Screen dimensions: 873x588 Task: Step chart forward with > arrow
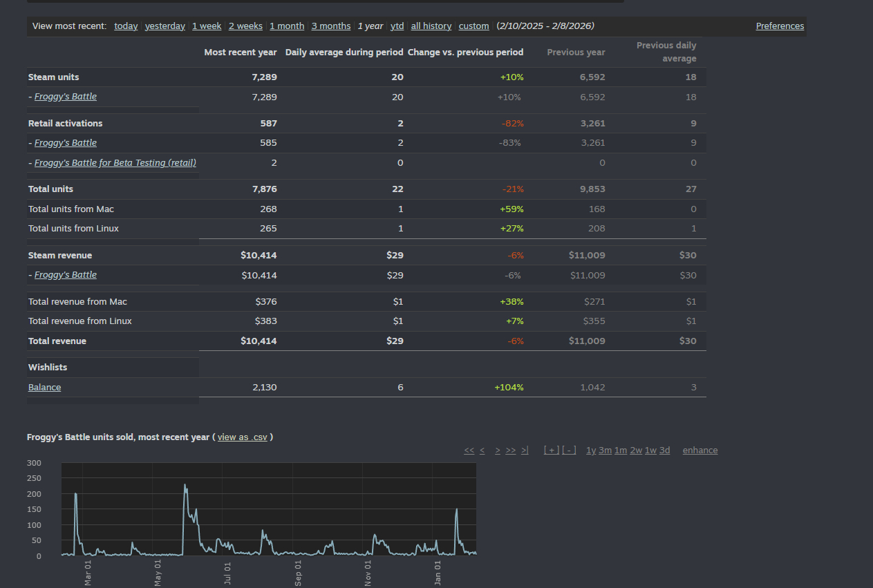click(498, 451)
